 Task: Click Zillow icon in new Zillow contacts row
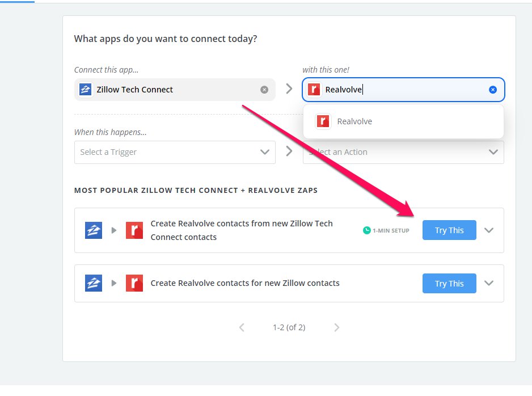(94, 283)
